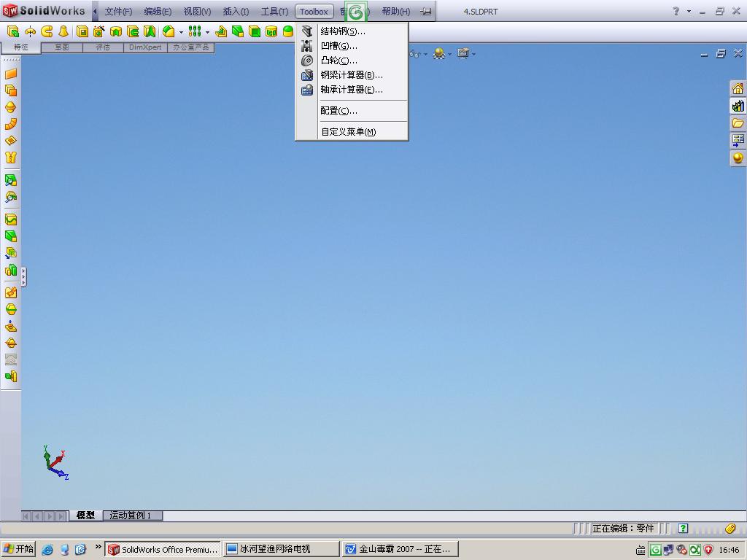Open the Linear Pattern dropdown arrow
747x560 pixels.
tap(207, 32)
